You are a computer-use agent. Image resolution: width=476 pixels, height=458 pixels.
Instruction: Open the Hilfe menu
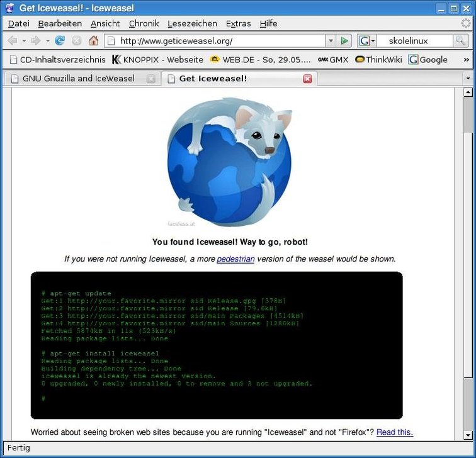268,23
